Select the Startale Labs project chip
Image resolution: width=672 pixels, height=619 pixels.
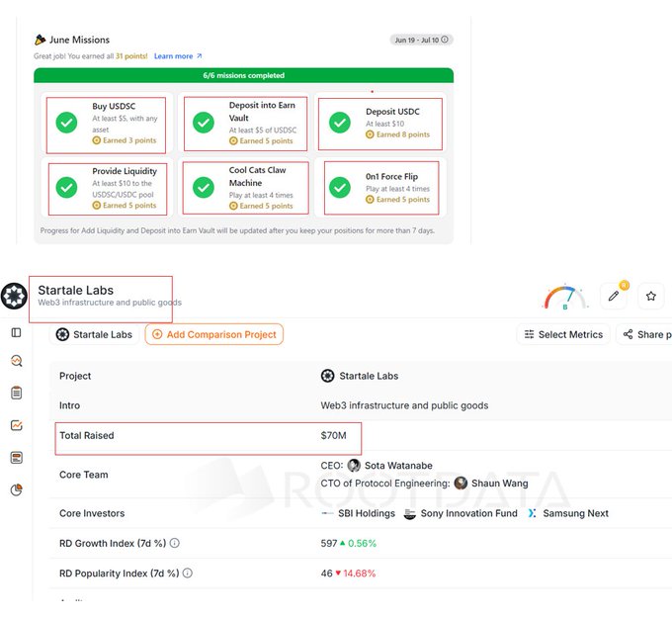click(94, 334)
